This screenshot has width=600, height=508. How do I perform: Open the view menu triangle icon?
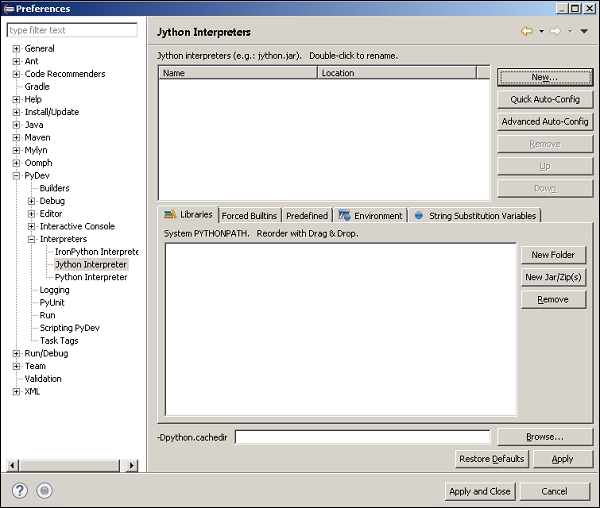583,32
